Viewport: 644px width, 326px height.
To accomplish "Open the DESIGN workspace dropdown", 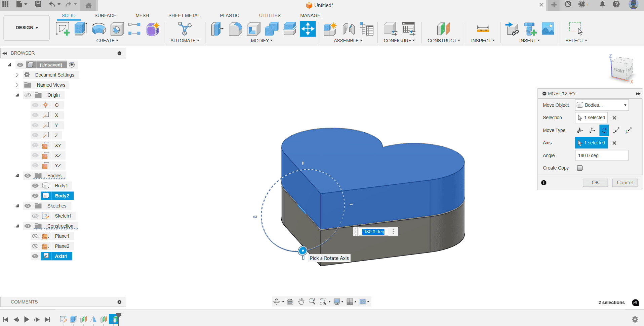I will point(27,28).
